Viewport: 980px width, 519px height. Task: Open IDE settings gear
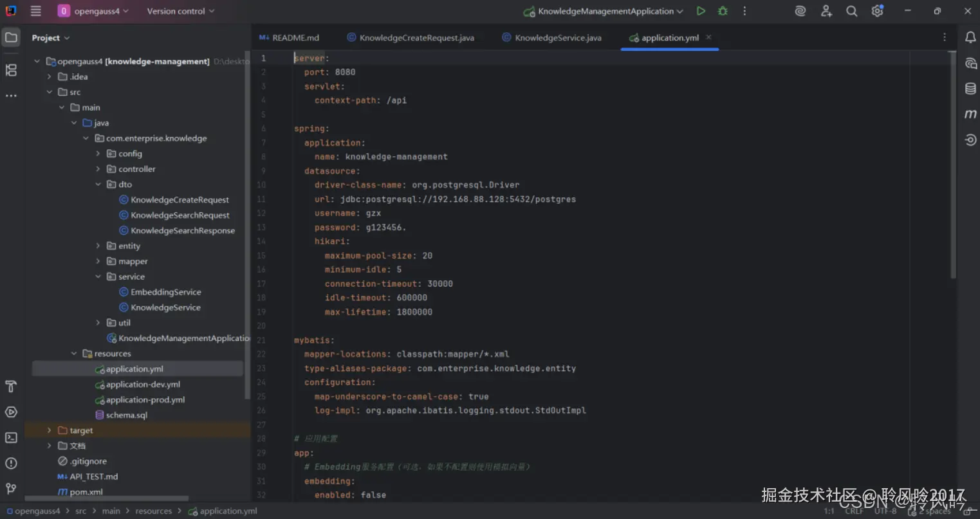[x=877, y=11]
